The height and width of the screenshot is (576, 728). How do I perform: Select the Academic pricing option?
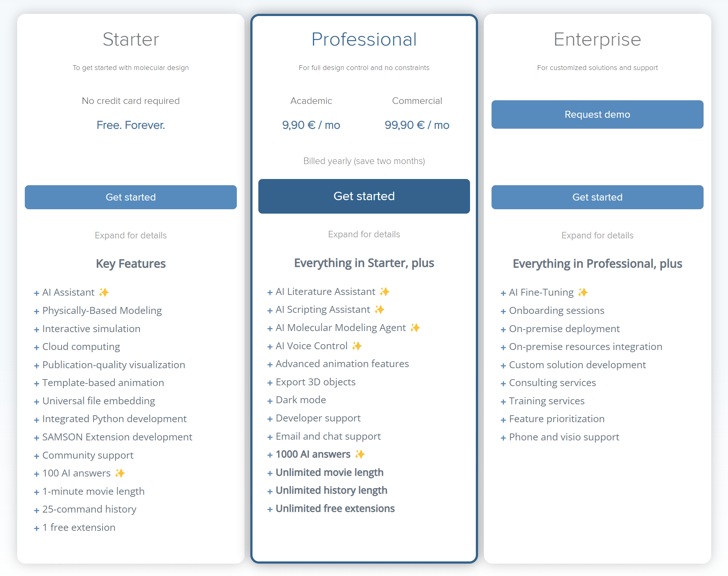pos(311,101)
